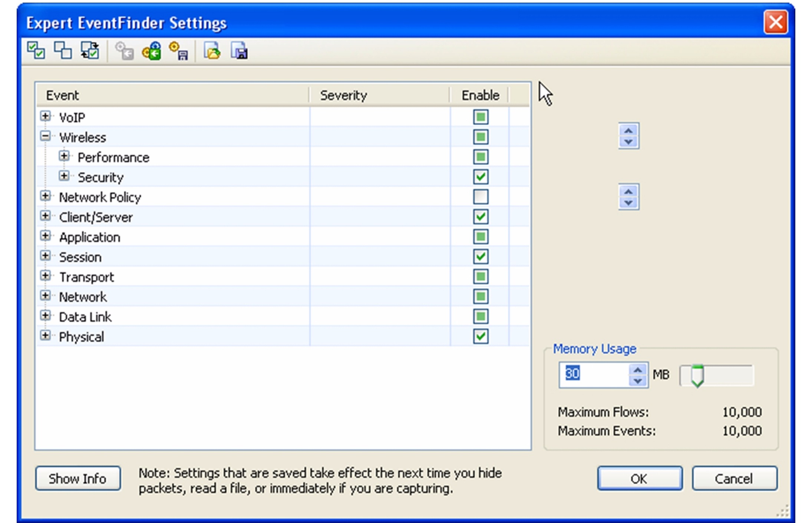Enable the Network Policy checkbox

(x=481, y=197)
